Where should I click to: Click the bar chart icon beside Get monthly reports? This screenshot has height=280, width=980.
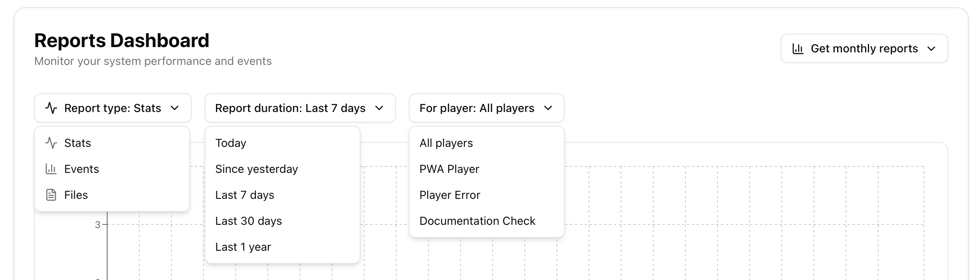[798, 49]
